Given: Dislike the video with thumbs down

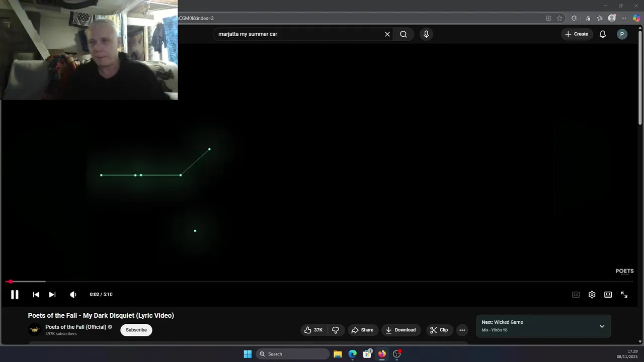Looking at the screenshot, I should [336, 330].
